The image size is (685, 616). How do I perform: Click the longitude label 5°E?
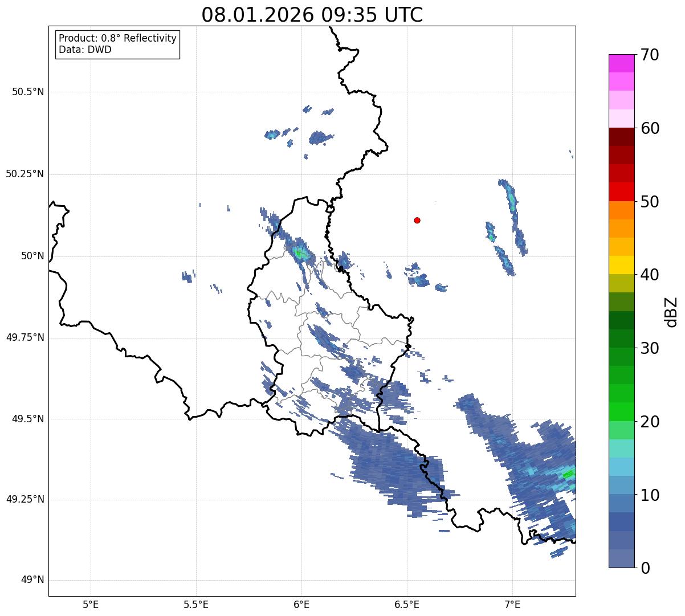(91, 604)
